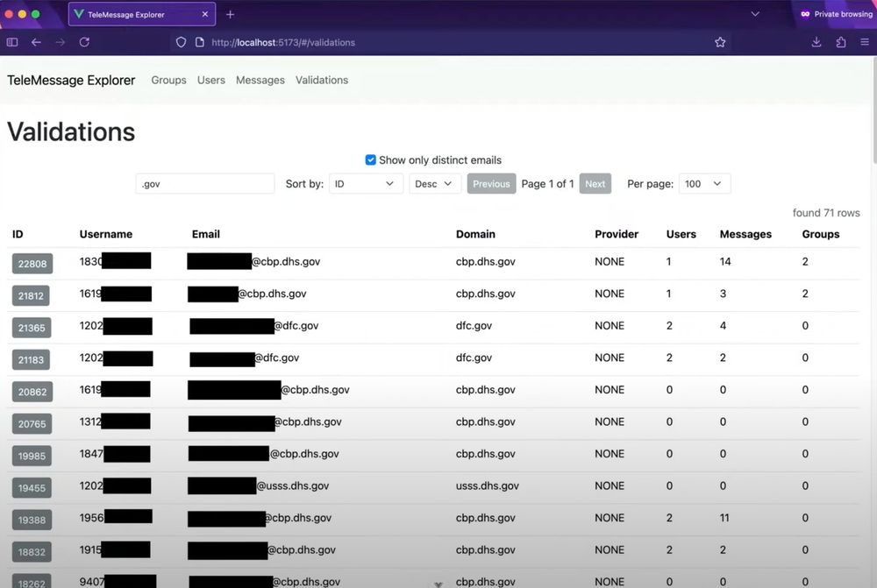
Task: Click the Page 1 of 1 label
Action: point(547,184)
